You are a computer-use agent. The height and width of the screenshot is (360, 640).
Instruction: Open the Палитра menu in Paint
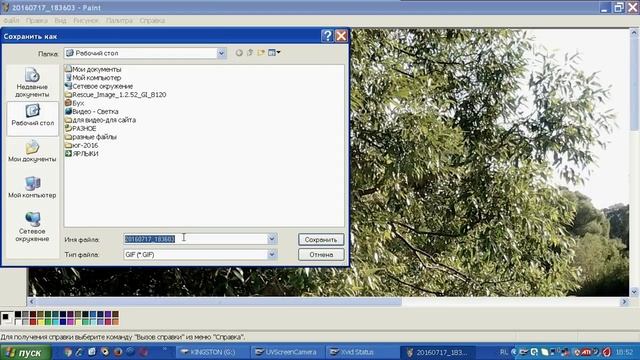119,20
